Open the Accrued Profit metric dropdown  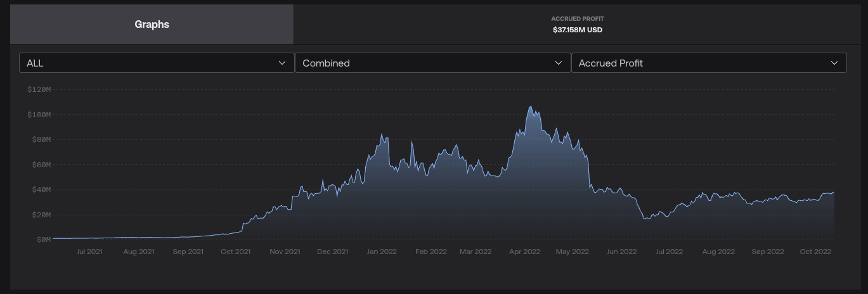[x=708, y=63]
